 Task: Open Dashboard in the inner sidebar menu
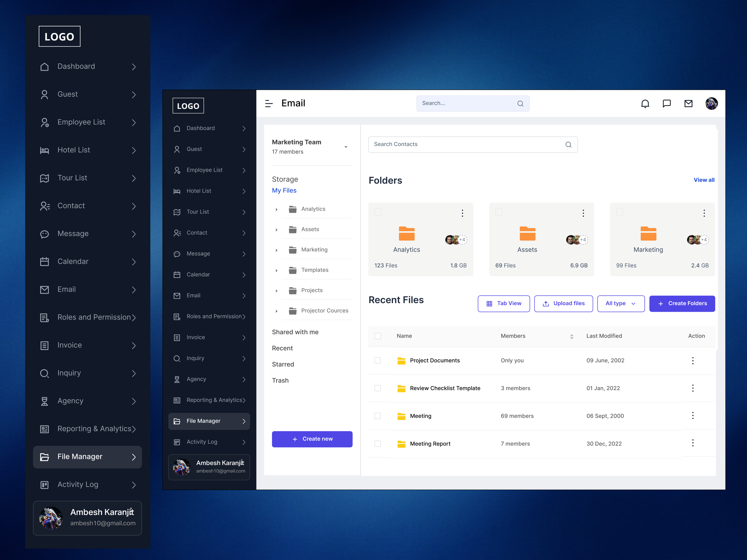pos(209,128)
